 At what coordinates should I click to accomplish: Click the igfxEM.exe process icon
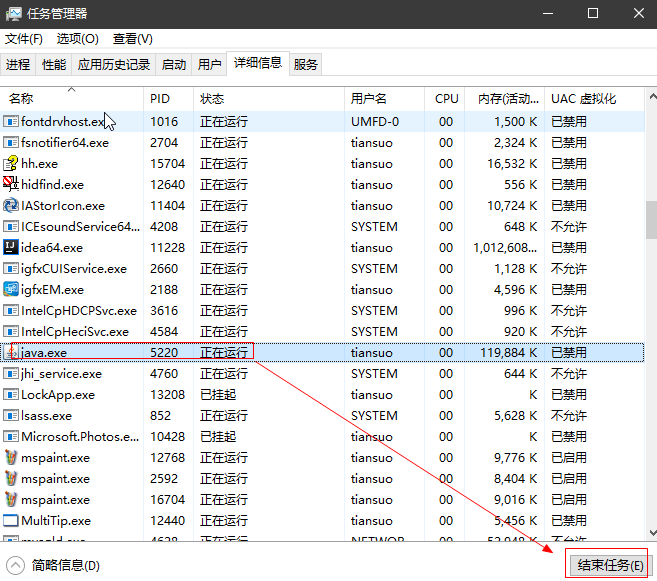click(11, 289)
